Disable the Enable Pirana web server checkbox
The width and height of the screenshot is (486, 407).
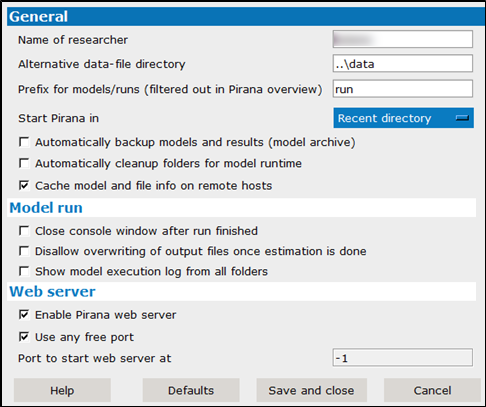tap(24, 314)
